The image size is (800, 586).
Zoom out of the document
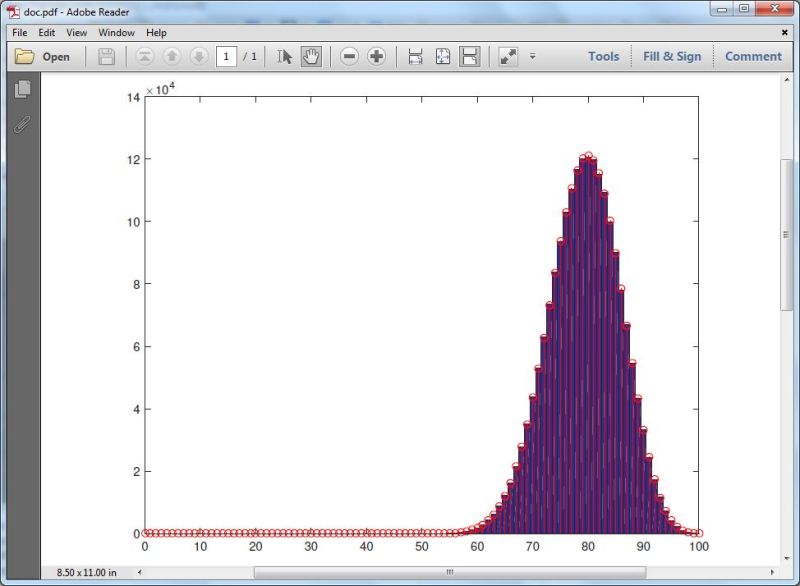(350, 56)
